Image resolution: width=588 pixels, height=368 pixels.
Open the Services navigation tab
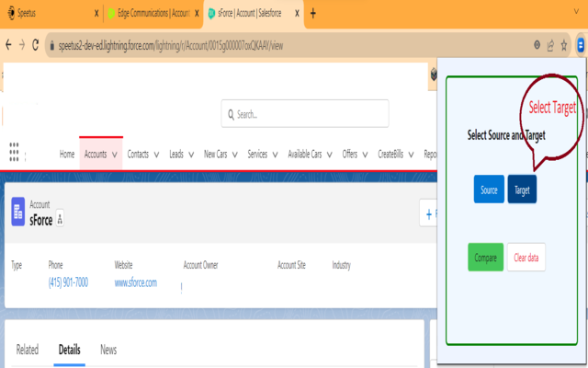(257, 154)
